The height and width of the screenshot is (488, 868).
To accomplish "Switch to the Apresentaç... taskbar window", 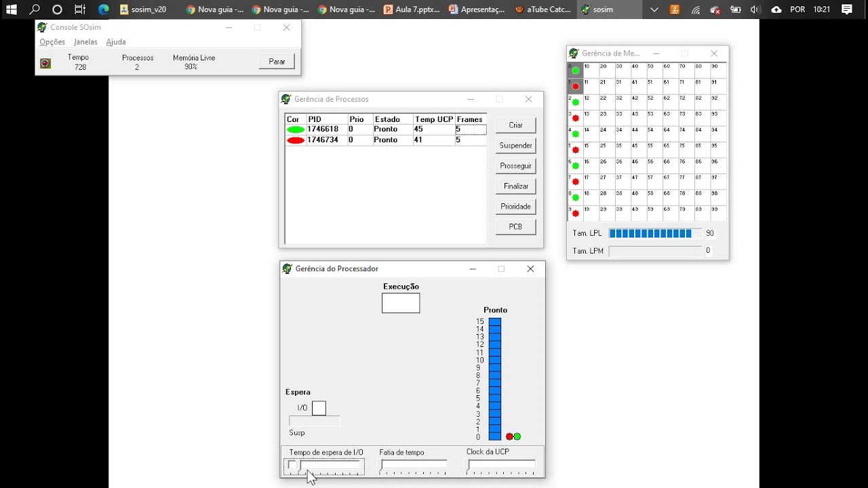I will tap(477, 9).
